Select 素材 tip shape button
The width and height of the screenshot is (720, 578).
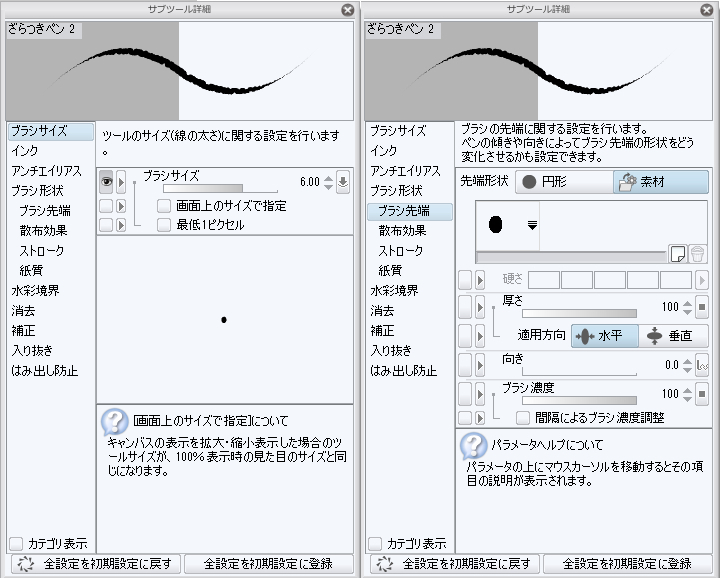(661, 182)
